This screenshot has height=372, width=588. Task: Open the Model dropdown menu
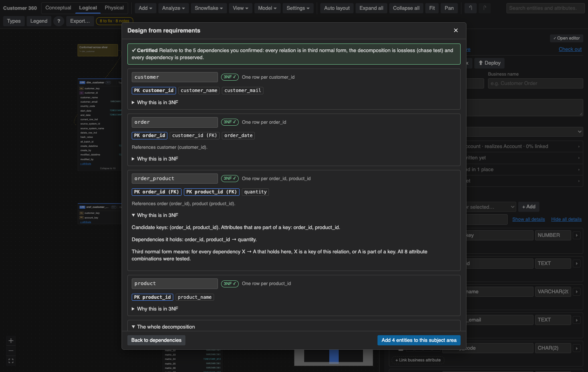pyautogui.click(x=267, y=8)
